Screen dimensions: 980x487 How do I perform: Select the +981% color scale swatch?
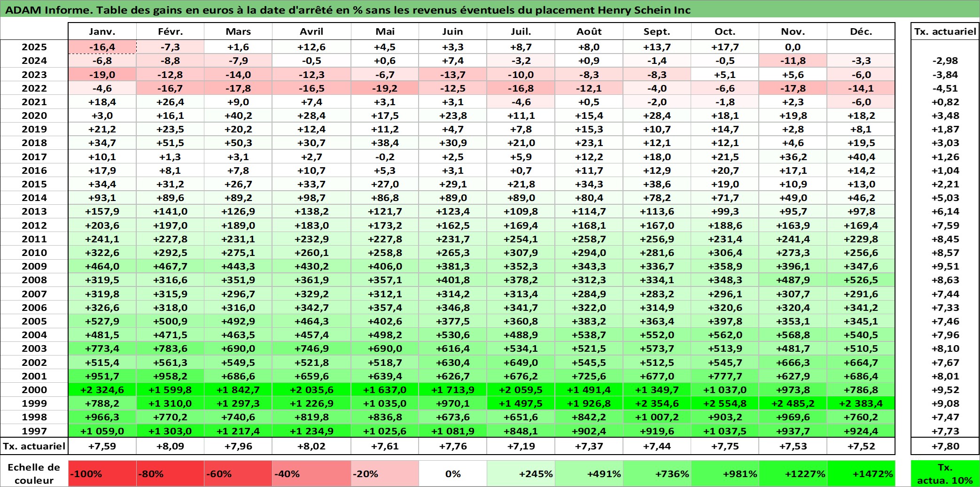(x=725, y=473)
